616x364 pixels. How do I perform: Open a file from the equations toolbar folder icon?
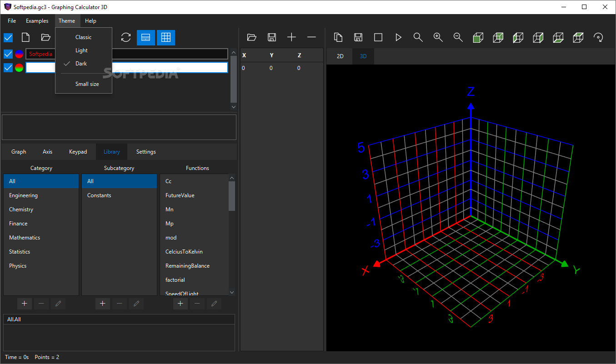(45, 37)
